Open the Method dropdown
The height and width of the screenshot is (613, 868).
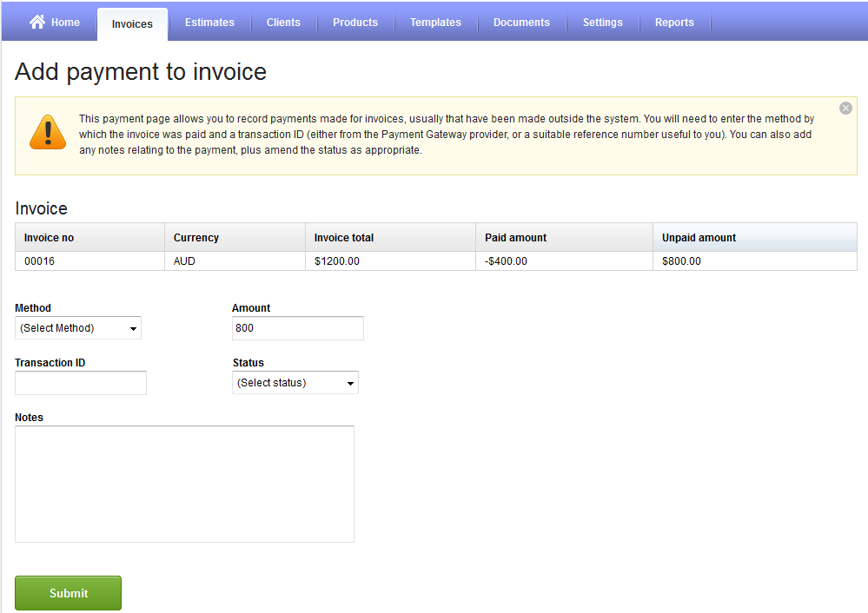coord(78,328)
